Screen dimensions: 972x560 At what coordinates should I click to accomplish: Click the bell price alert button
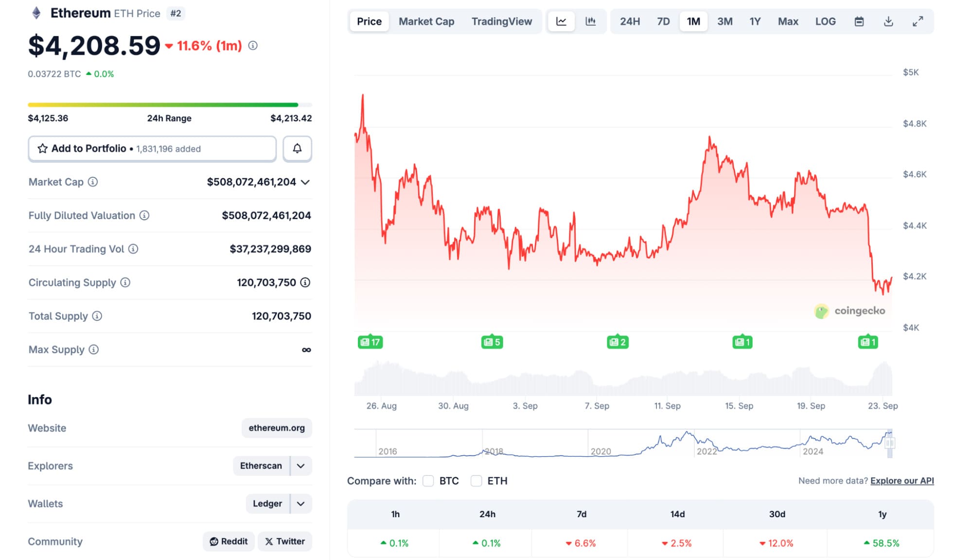pos(297,149)
